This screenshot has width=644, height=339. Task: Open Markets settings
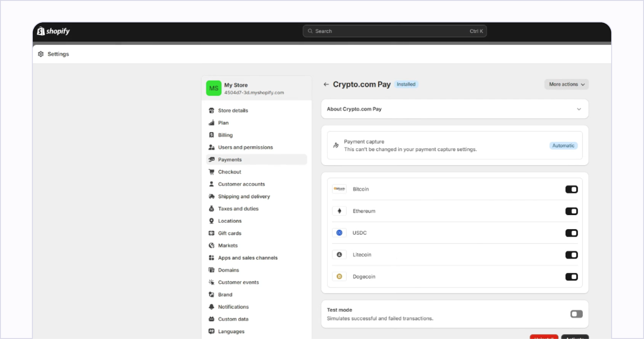[256, 245]
